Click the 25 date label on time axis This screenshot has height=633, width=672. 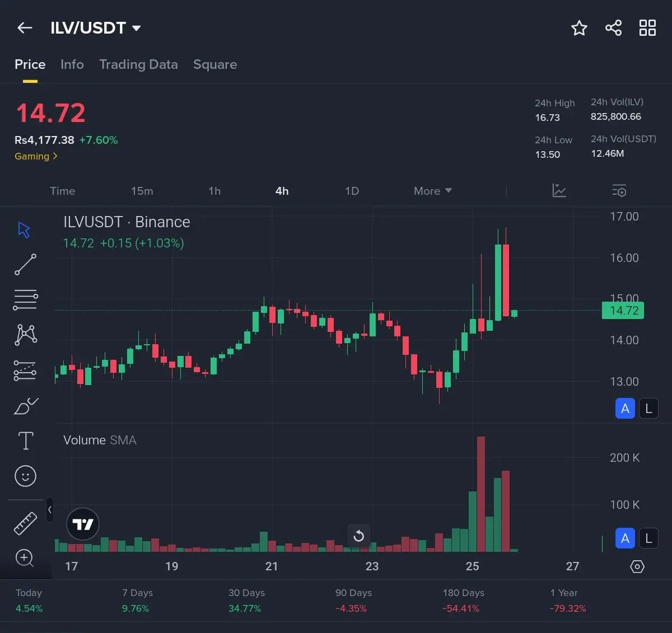[x=472, y=566]
